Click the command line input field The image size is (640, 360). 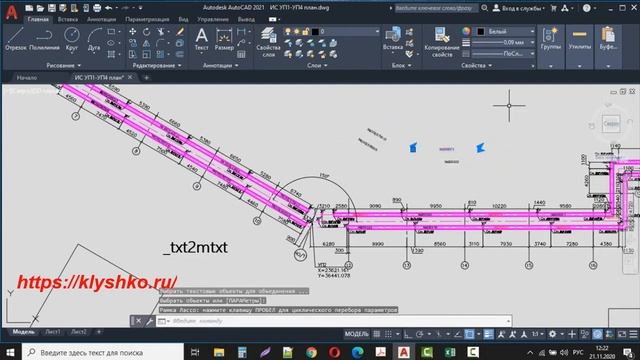[334, 321]
